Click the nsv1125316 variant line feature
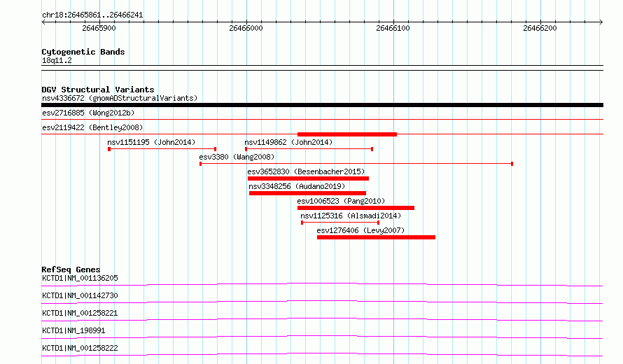Screen dimensions: 623x364 pos(340,223)
